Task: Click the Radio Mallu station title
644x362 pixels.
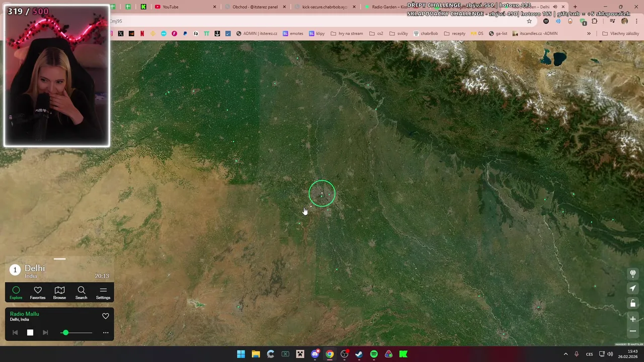Action: click(x=24, y=314)
